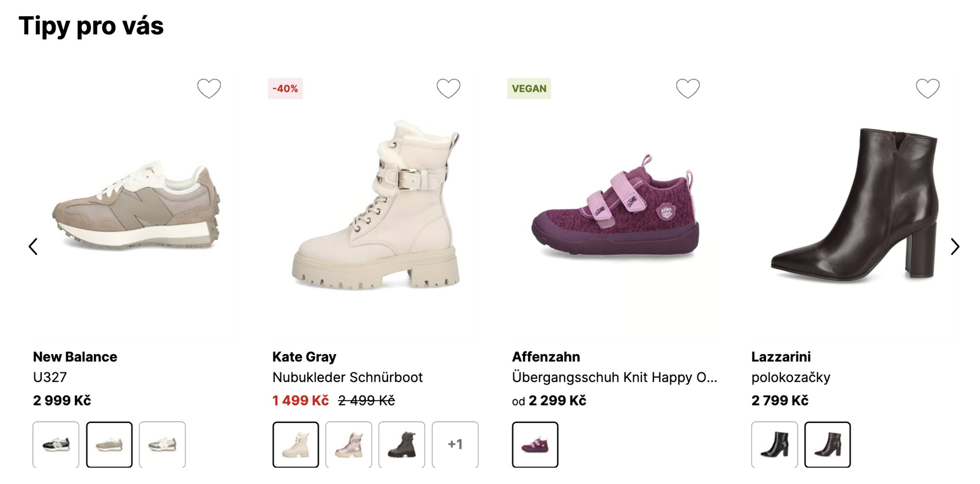This screenshot has width=980, height=484.
Task: Toggle wishlist heart on Kate Gray boot
Action: [x=448, y=88]
